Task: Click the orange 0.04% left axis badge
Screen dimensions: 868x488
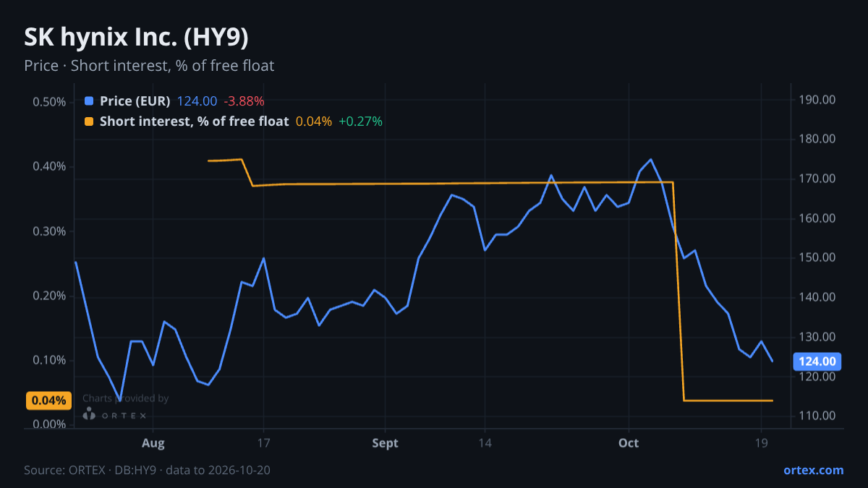Action: [49, 401]
